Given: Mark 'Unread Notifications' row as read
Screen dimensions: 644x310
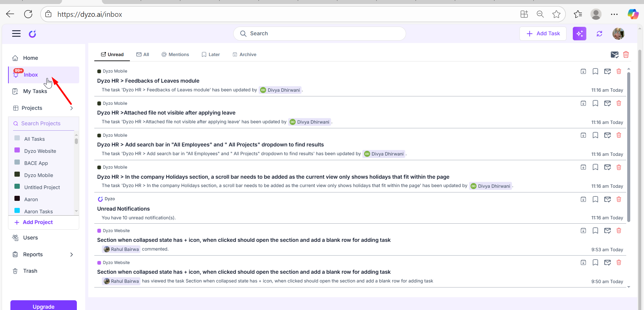Looking at the screenshot, I should coord(607,199).
